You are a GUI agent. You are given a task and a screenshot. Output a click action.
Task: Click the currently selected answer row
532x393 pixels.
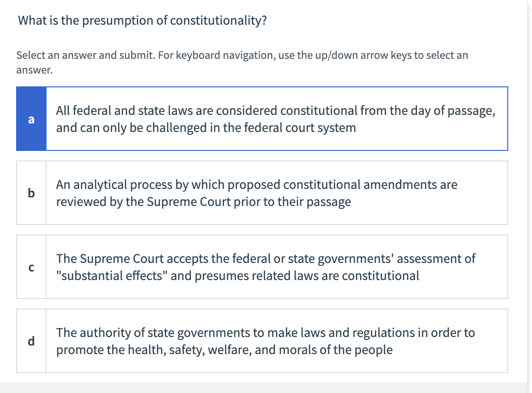coord(261,119)
